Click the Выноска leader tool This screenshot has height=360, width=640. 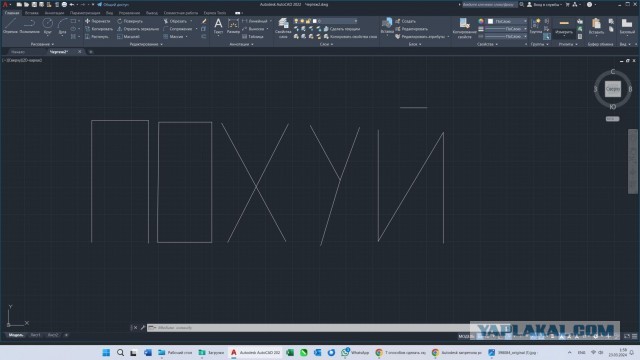253,29
